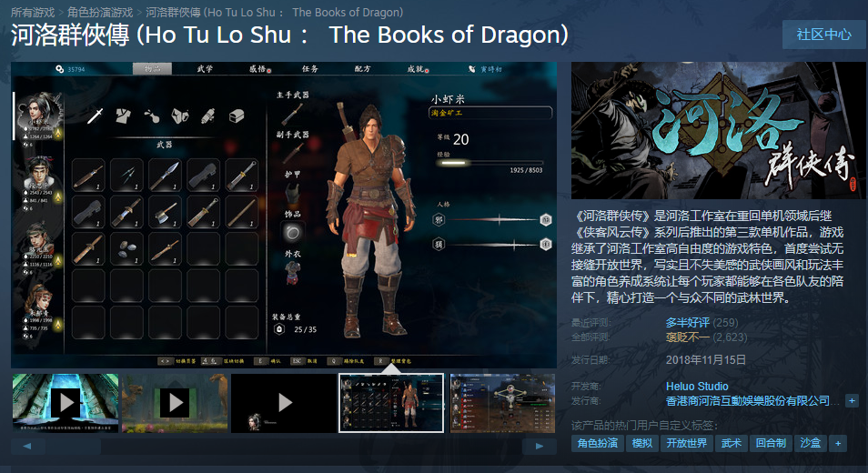Open Heluo Studio developer link
This screenshot has width=868, height=473.
pyautogui.click(x=697, y=387)
